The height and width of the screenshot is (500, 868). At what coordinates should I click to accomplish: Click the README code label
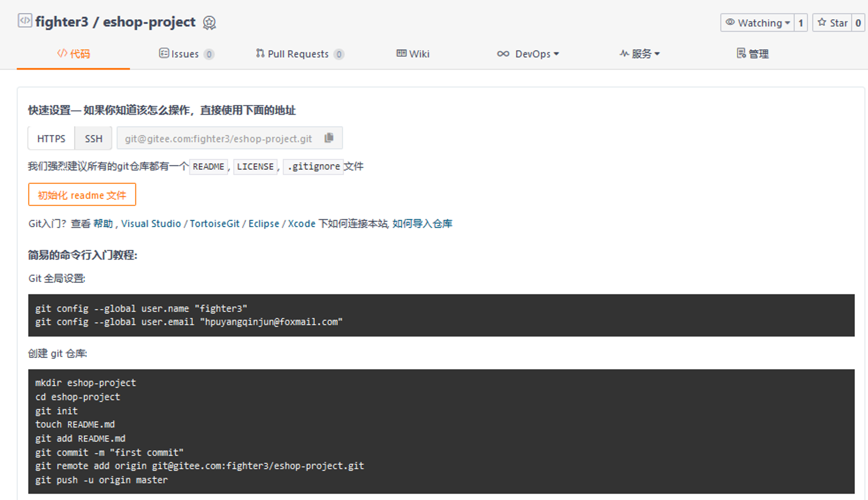[209, 167]
